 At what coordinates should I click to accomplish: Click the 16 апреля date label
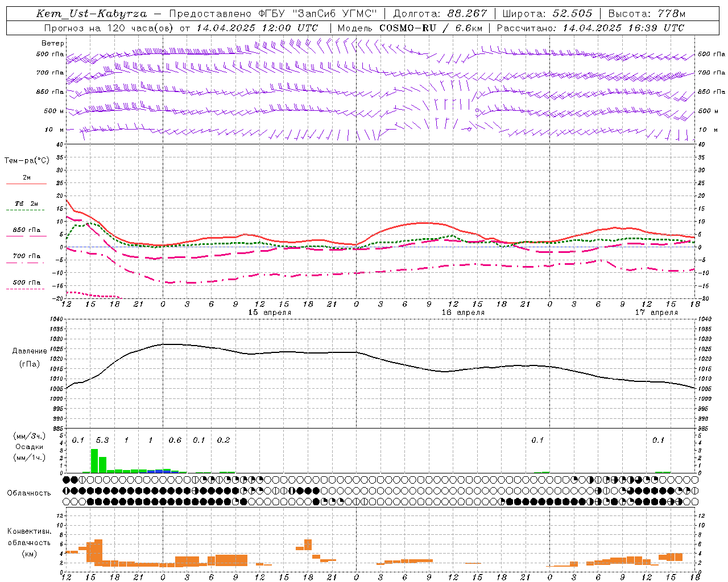coord(463,313)
